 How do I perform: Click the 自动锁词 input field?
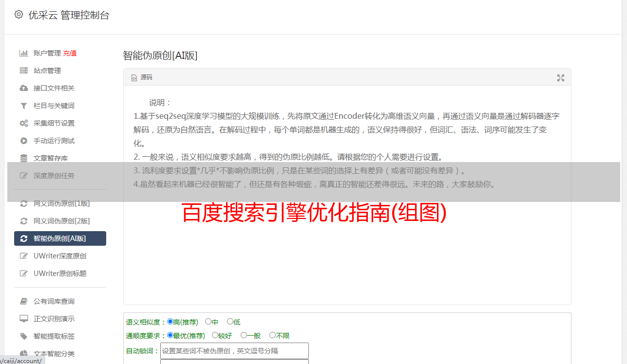pyautogui.click(x=234, y=351)
